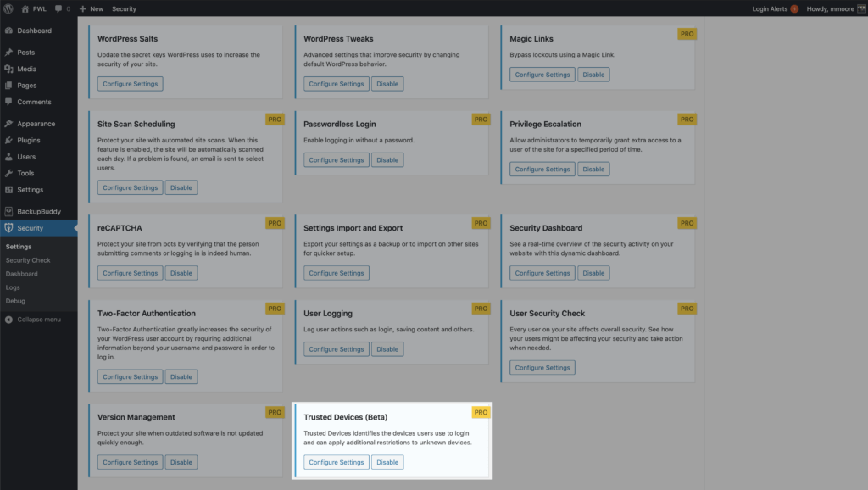Open the New content menu in admin bar
Viewport: 868px width, 490px height.
pos(91,8)
